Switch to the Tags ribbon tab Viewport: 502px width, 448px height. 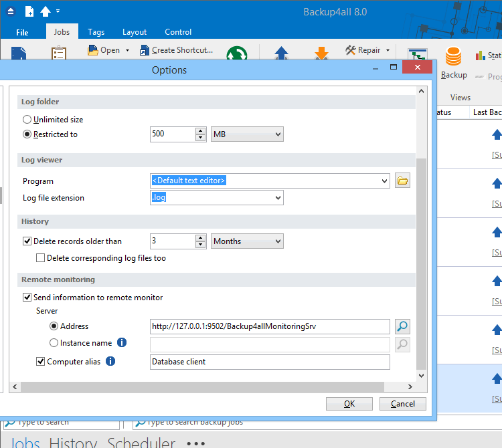pyautogui.click(x=96, y=32)
